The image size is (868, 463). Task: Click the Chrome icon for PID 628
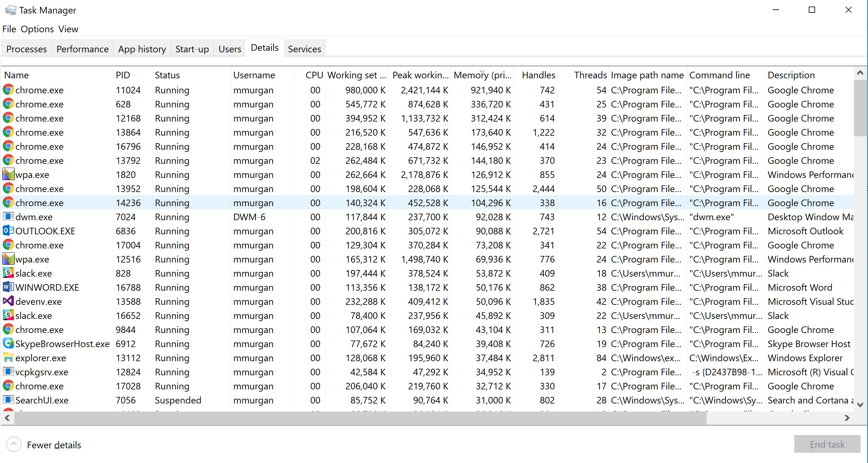coord(8,104)
